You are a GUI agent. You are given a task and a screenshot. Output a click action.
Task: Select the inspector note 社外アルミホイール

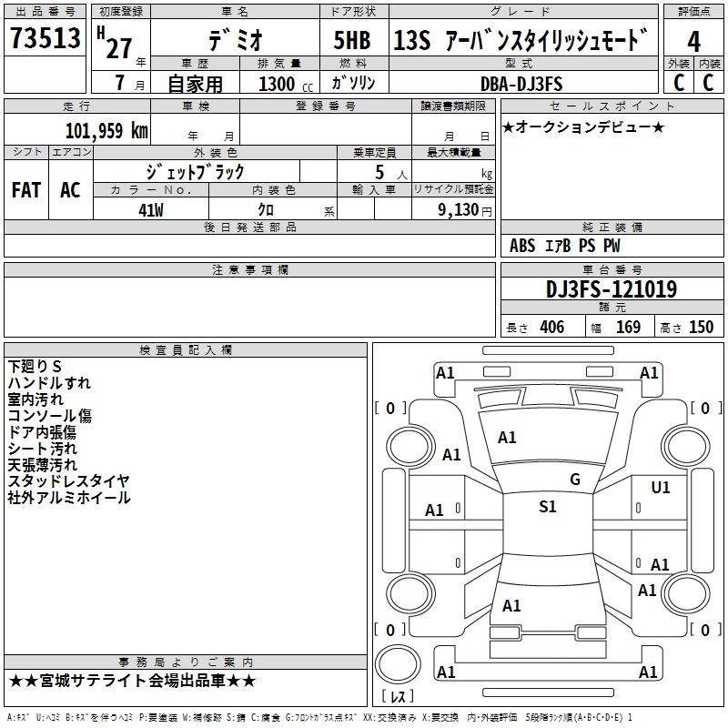click(69, 498)
